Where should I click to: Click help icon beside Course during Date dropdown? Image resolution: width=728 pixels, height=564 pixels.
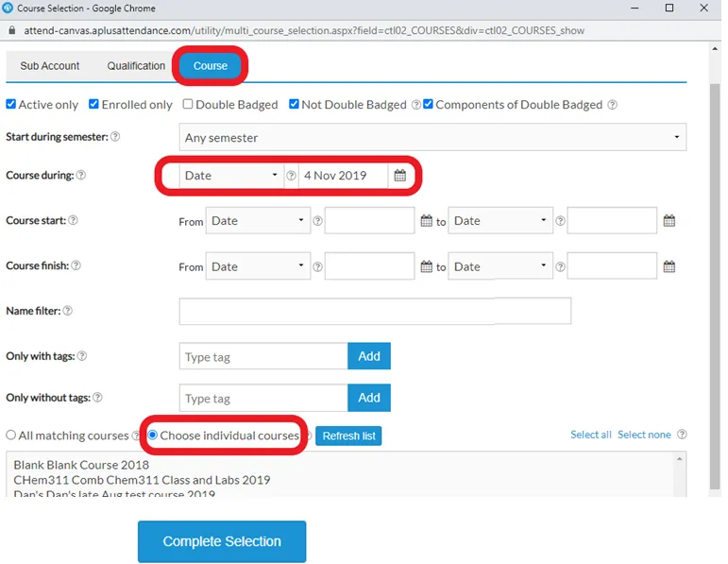point(291,176)
